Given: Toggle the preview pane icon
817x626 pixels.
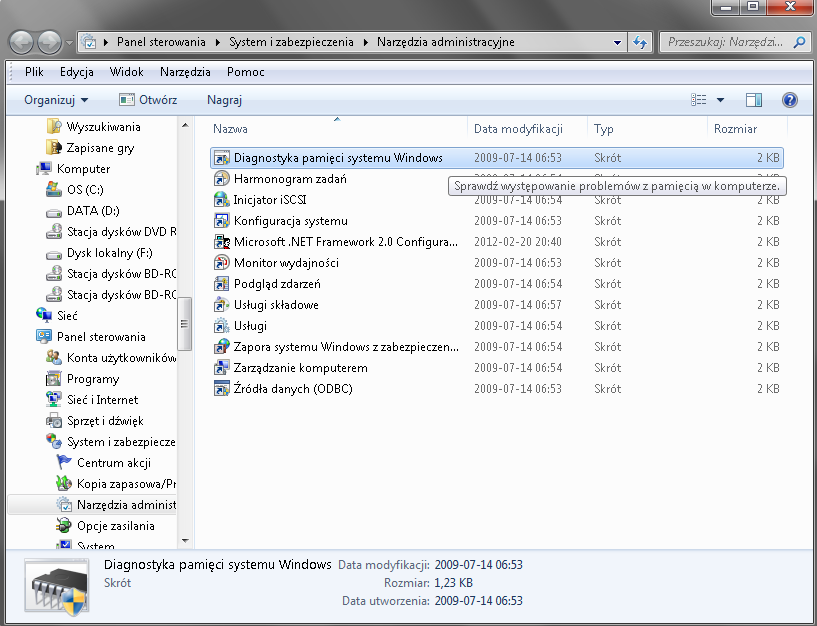Looking at the screenshot, I should (x=754, y=100).
